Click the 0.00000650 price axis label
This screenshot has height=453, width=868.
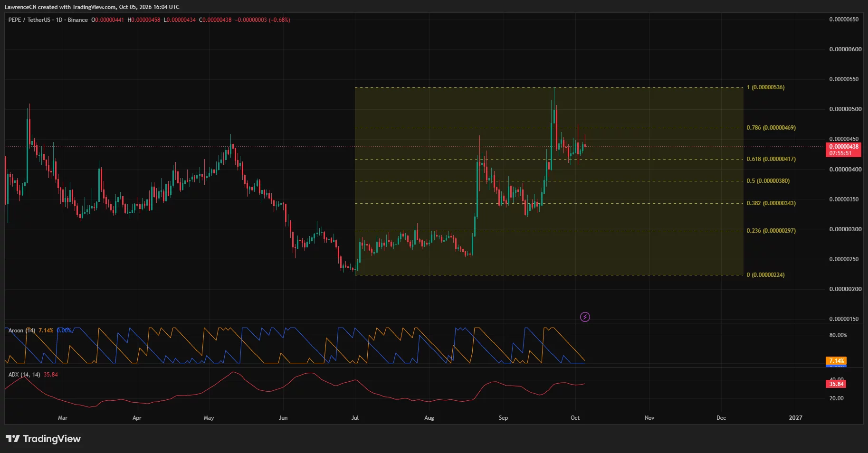pyautogui.click(x=844, y=19)
